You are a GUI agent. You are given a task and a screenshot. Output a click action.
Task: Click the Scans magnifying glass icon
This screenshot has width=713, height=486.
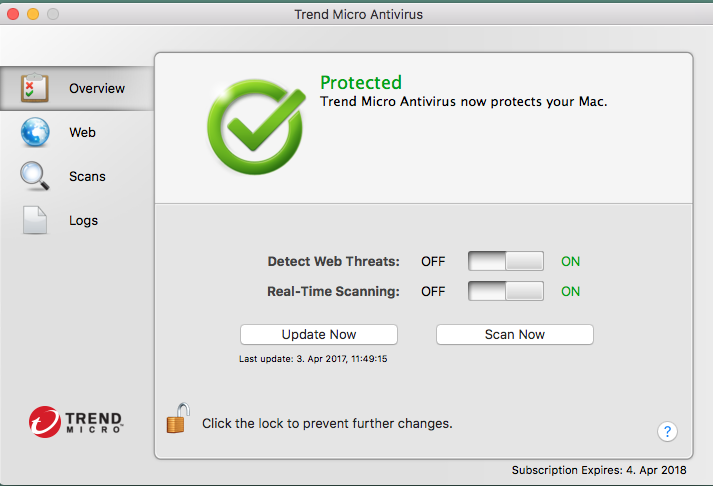pyautogui.click(x=35, y=176)
